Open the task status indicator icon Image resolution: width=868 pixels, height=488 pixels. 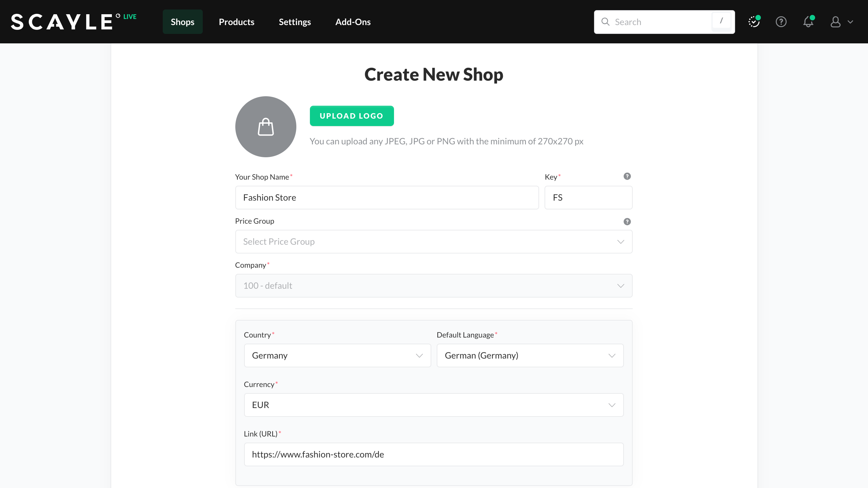[x=754, y=22]
